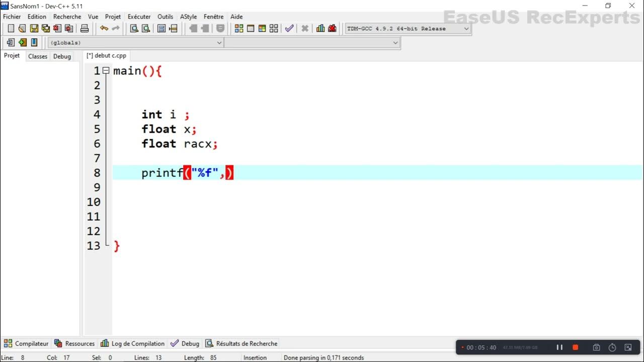Save the file with the floppy disk icon
The image size is (644, 362).
tap(34, 29)
